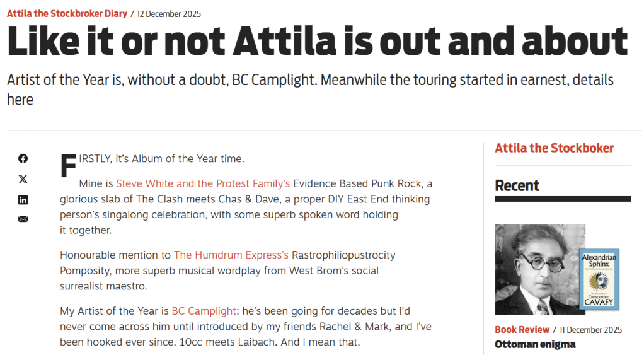Image resolution: width=644 pixels, height=355 pixels.
Task: Click the 12 December 2025 article date
Action: [x=169, y=14]
